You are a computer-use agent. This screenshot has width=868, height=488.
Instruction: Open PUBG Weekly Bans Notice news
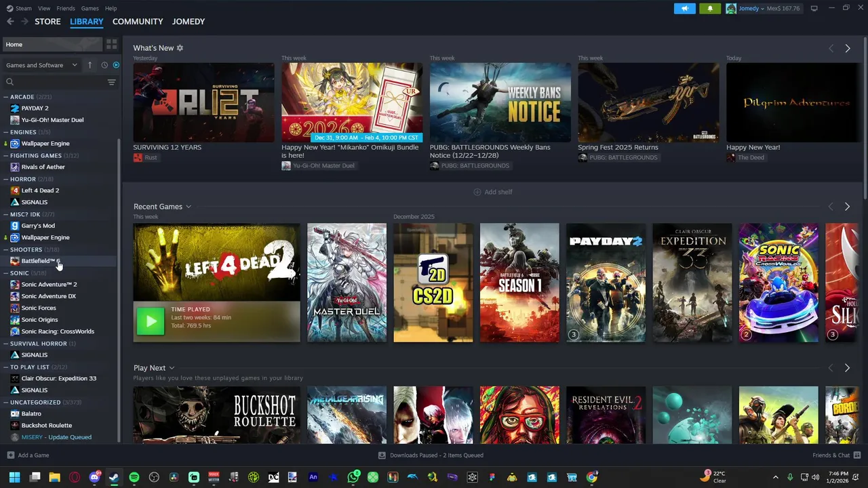click(x=500, y=102)
